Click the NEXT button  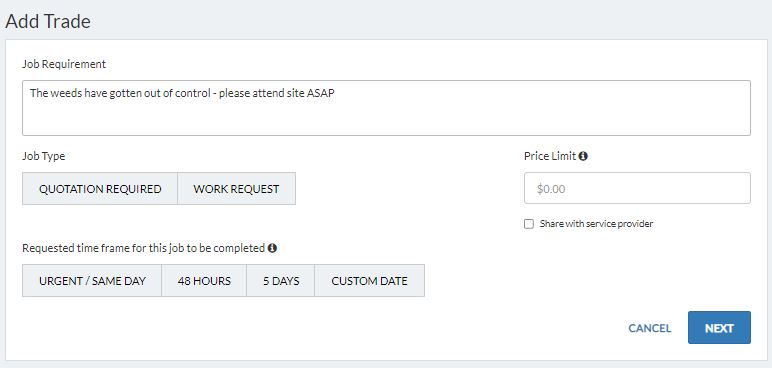click(719, 328)
